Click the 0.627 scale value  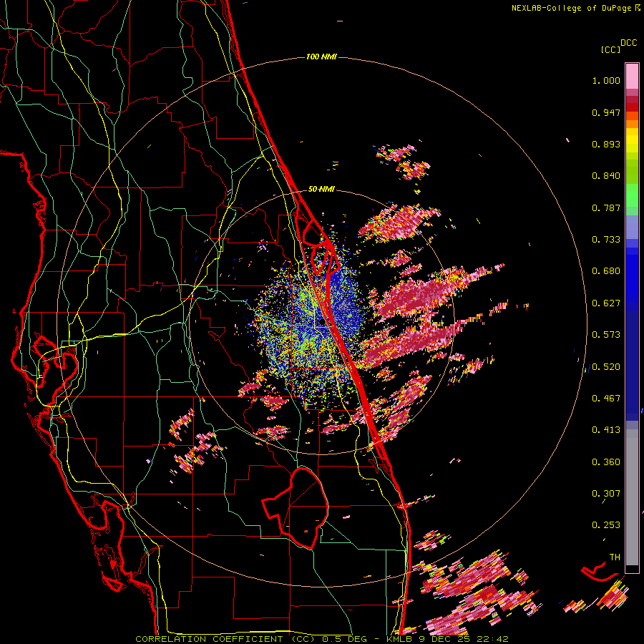[x=606, y=303]
